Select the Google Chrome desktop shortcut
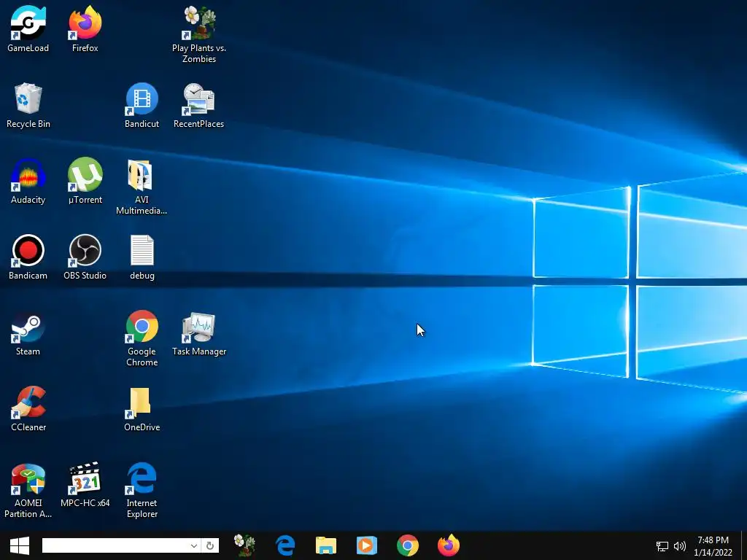Image resolution: width=747 pixels, height=560 pixels. click(x=142, y=338)
